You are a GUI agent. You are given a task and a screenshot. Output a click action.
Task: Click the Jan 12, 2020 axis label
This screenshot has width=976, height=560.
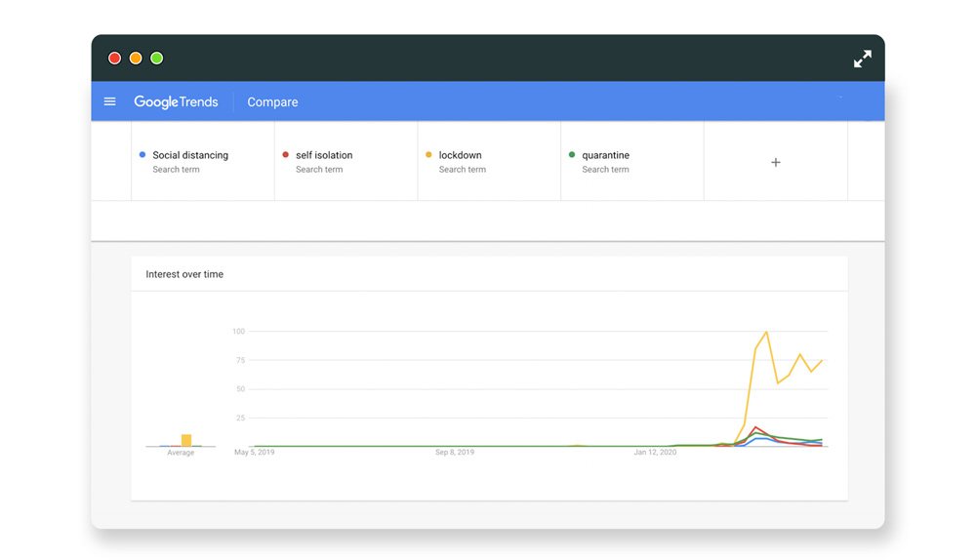pyautogui.click(x=655, y=453)
